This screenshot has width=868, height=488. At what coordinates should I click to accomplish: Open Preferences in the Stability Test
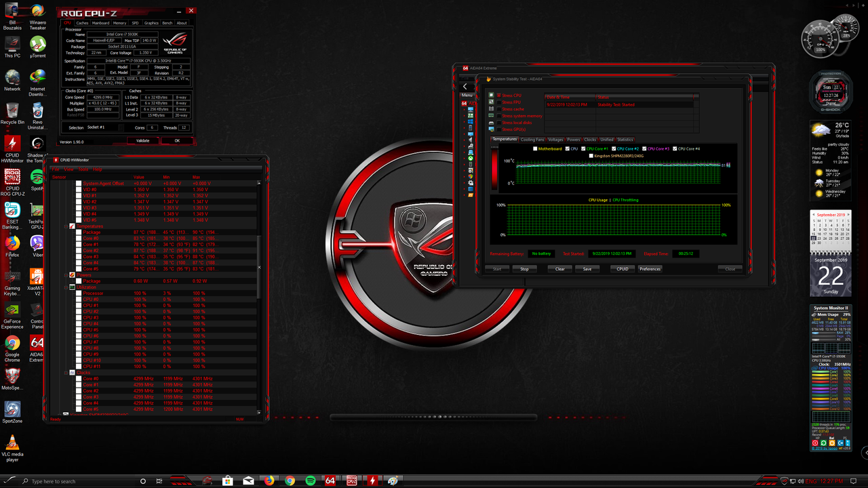tap(650, 269)
